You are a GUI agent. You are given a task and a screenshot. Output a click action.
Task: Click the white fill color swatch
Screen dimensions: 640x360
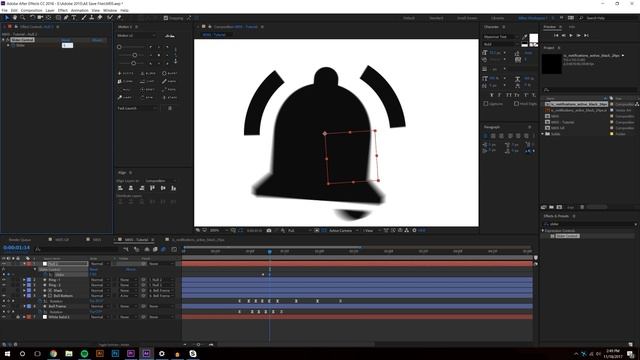(x=534, y=38)
